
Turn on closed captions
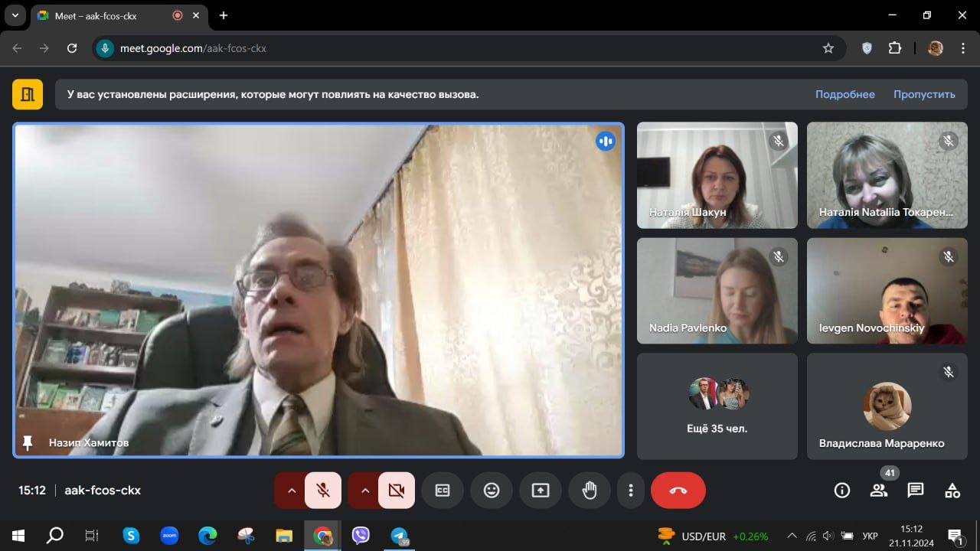443,491
